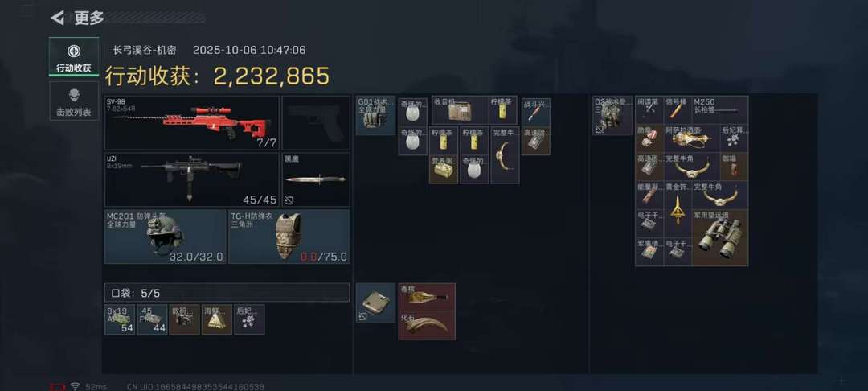
Task: Go back with the arrow next to 更多
Action: (57, 19)
